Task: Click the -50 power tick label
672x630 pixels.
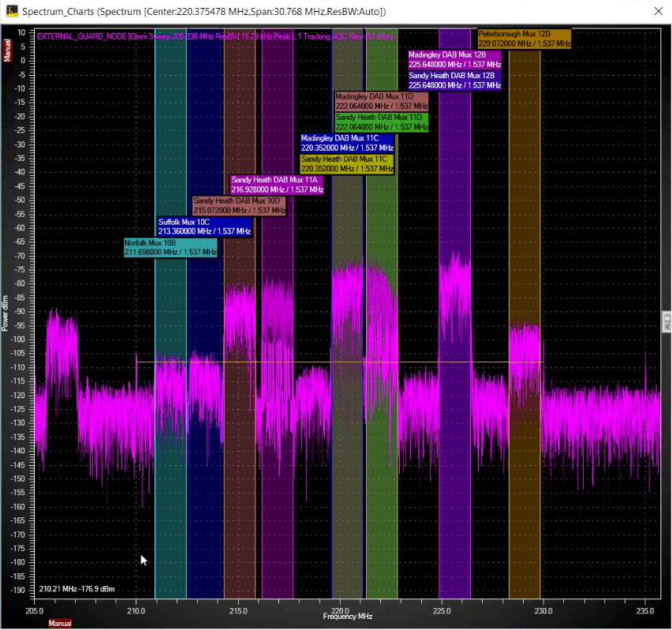Action: (20, 199)
